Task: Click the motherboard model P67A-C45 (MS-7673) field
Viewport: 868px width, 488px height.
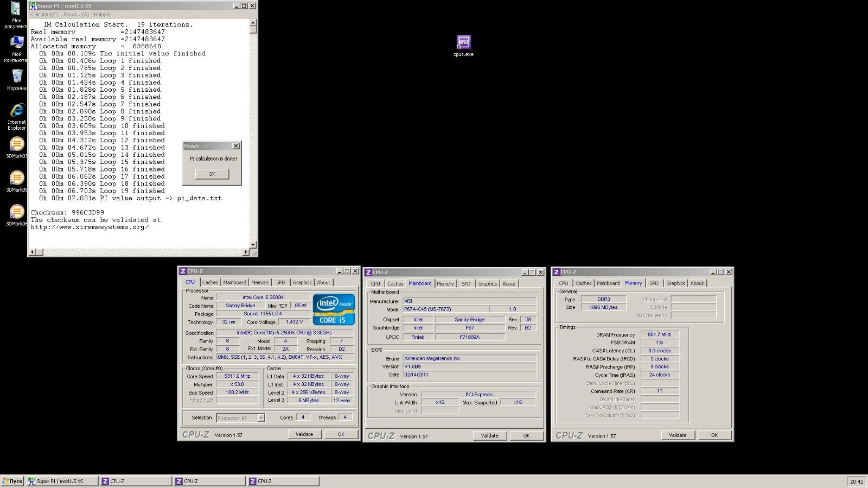Action: coord(445,309)
